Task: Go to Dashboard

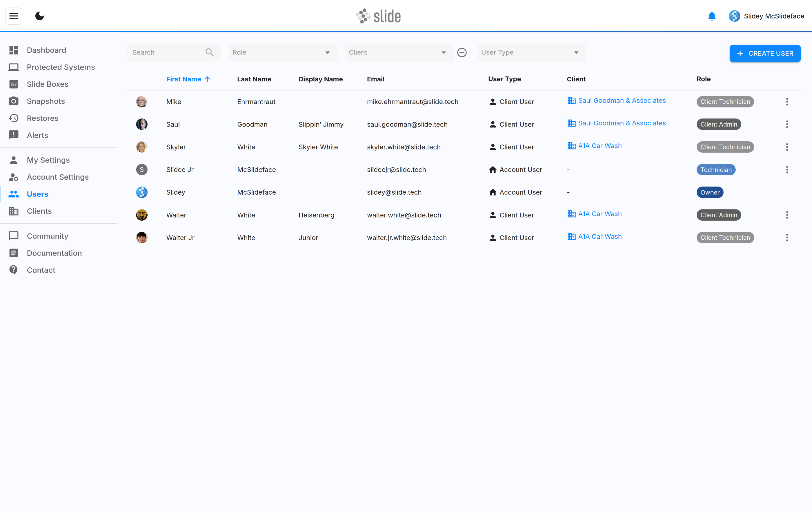Action: 46,50
